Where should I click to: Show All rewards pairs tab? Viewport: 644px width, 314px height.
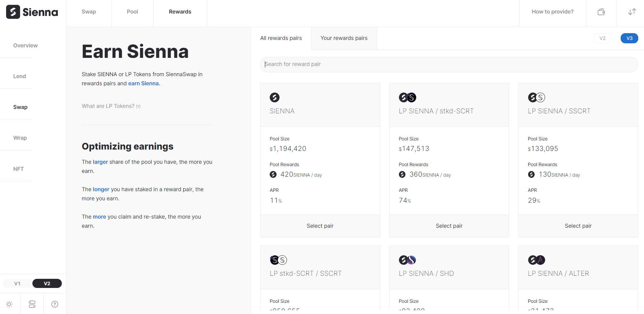coord(281,38)
